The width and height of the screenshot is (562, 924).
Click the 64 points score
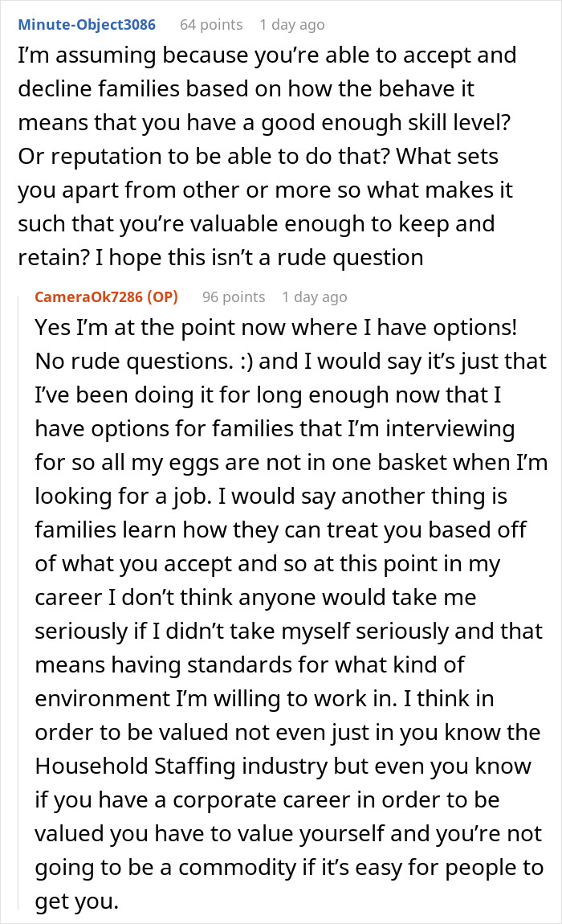pos(210,25)
